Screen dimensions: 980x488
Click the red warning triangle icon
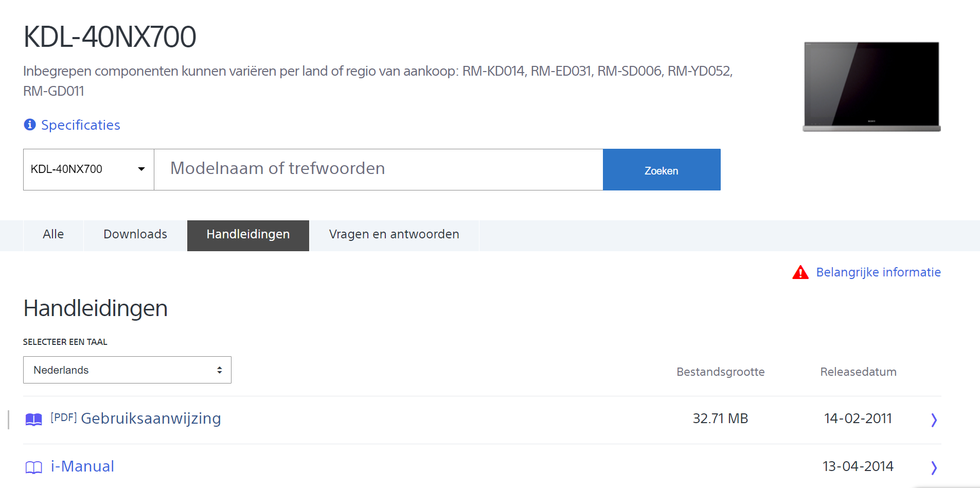point(800,272)
